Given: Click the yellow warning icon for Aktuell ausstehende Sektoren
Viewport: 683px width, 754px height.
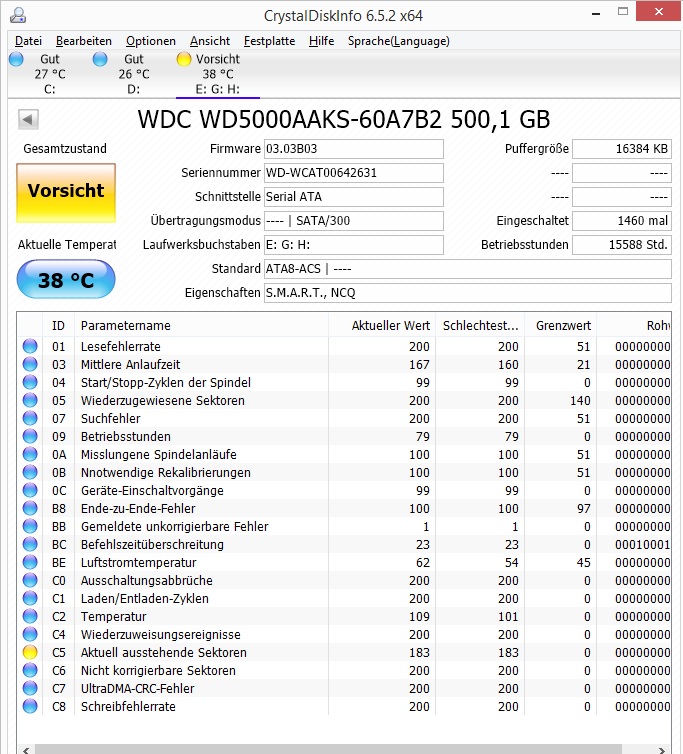Looking at the screenshot, I should point(30,652).
